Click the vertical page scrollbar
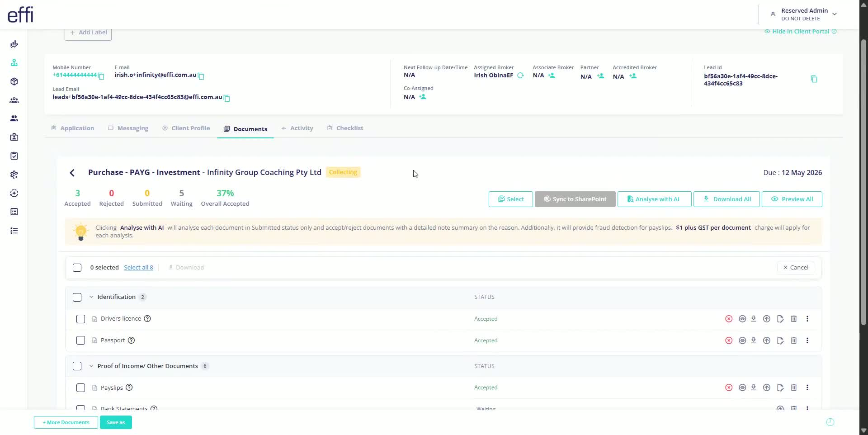Screen dimensions: 868x435 (x=863, y=182)
